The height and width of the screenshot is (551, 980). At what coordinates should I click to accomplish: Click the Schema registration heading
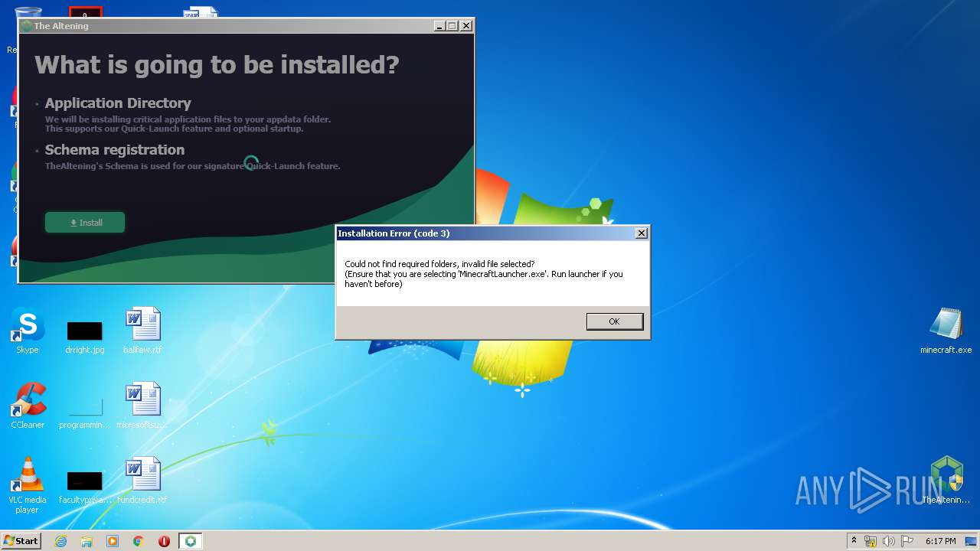(115, 150)
